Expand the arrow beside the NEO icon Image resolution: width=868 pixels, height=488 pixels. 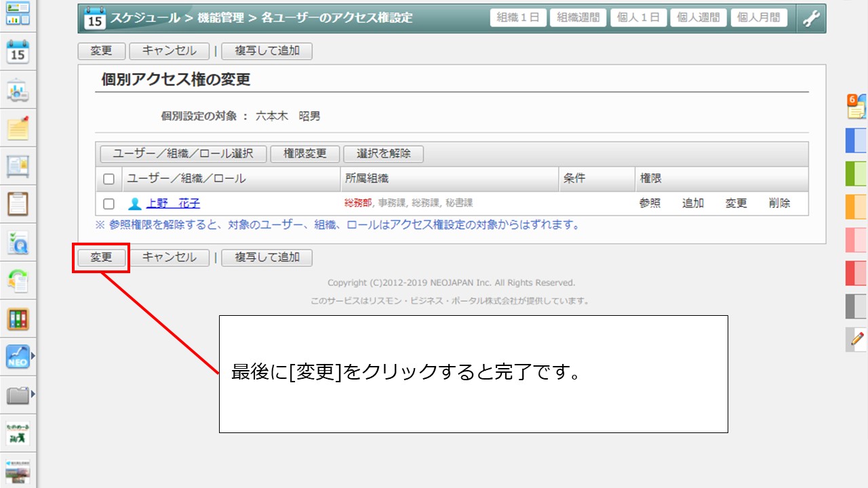[x=33, y=354]
